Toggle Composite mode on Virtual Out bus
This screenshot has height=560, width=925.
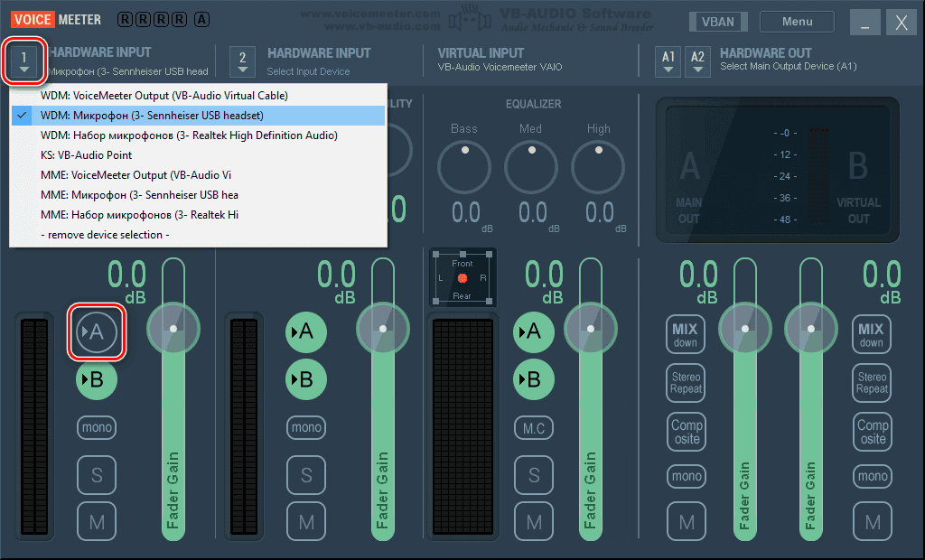point(873,432)
